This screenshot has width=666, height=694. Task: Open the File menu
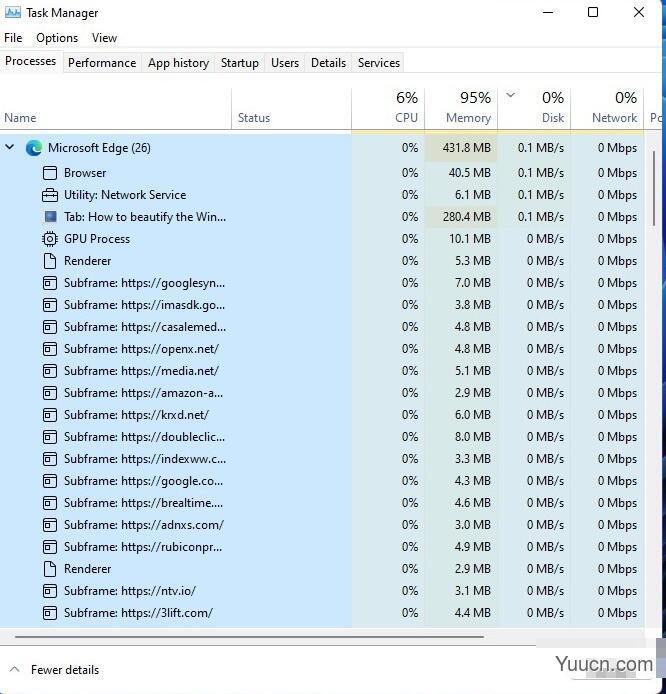pos(13,38)
